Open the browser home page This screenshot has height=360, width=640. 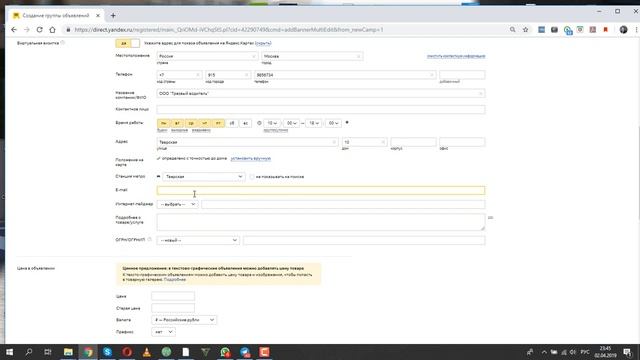[52, 30]
